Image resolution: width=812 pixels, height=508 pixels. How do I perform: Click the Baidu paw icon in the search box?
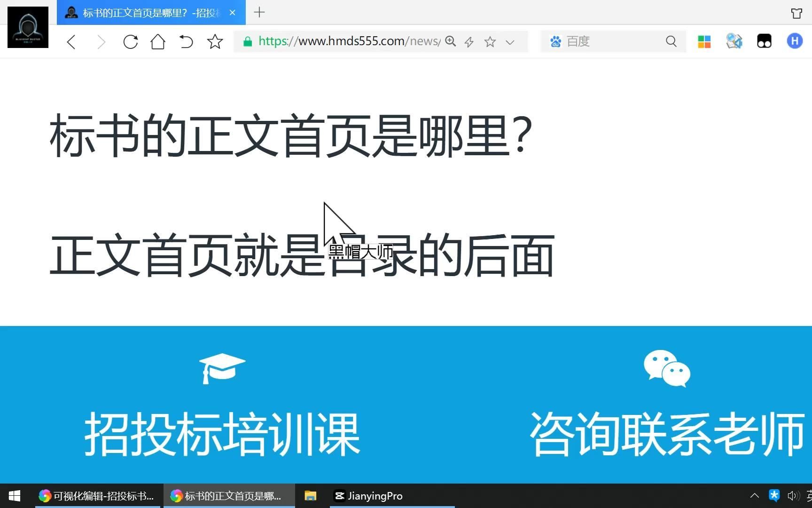[555, 41]
